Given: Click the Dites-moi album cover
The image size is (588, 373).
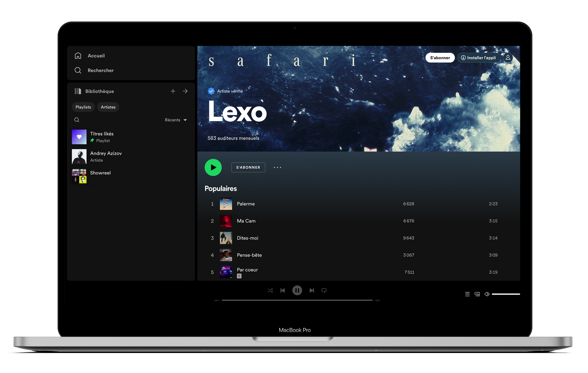Looking at the screenshot, I should [x=226, y=238].
